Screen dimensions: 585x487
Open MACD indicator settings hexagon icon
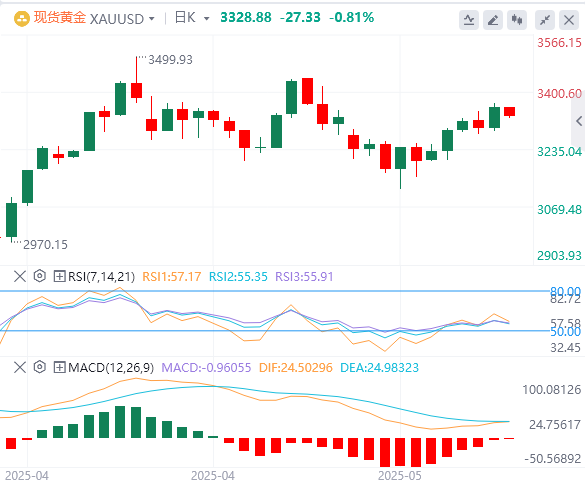tap(40, 367)
